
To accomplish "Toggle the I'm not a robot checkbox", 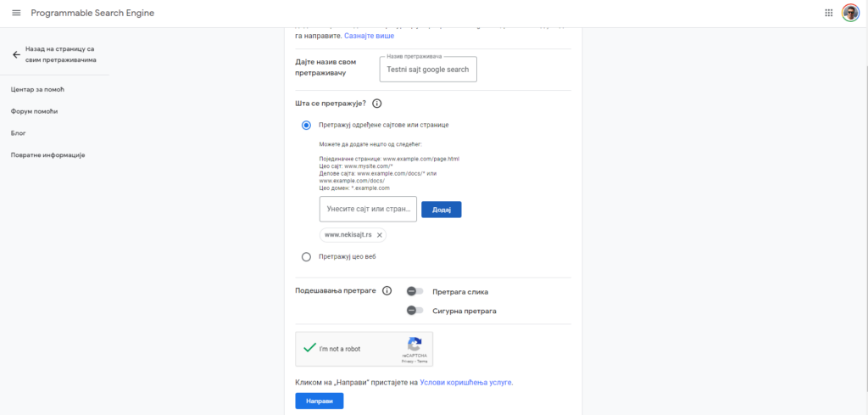I will (309, 348).
